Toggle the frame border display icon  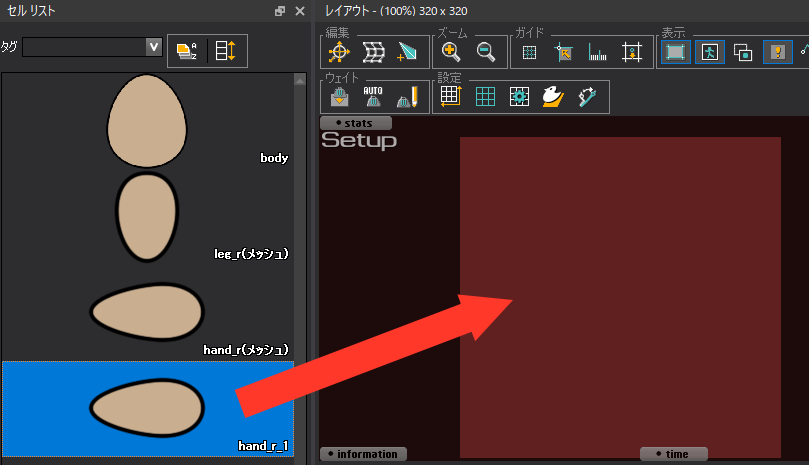(676, 52)
